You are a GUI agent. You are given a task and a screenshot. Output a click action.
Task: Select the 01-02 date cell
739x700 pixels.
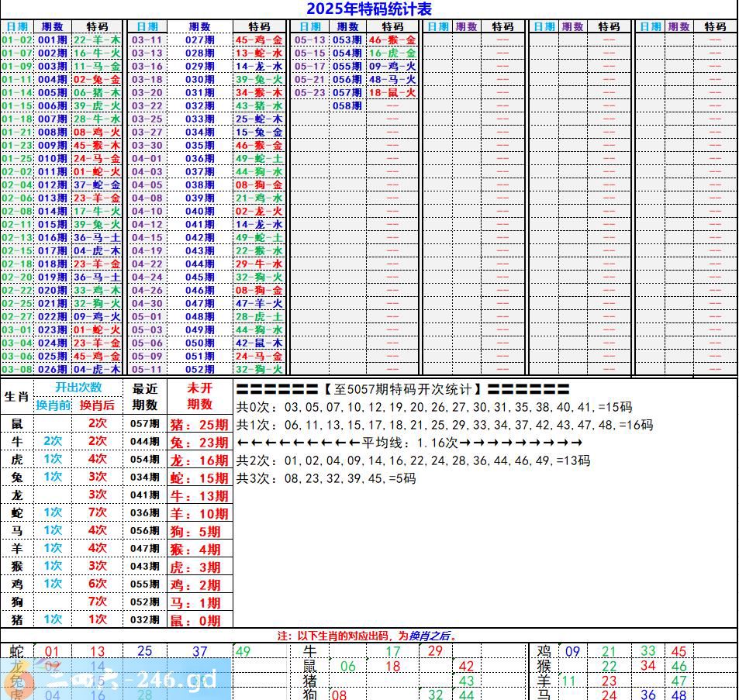coord(17,40)
